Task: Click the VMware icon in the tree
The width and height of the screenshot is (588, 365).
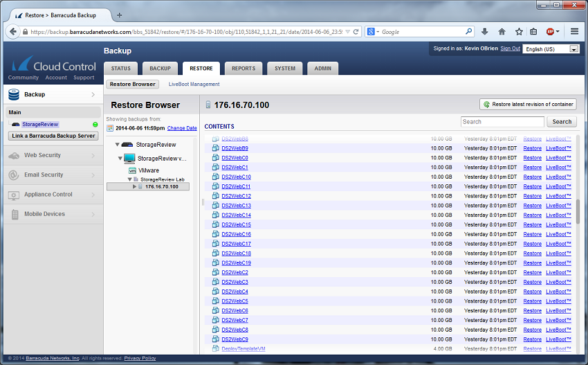Action: point(132,170)
